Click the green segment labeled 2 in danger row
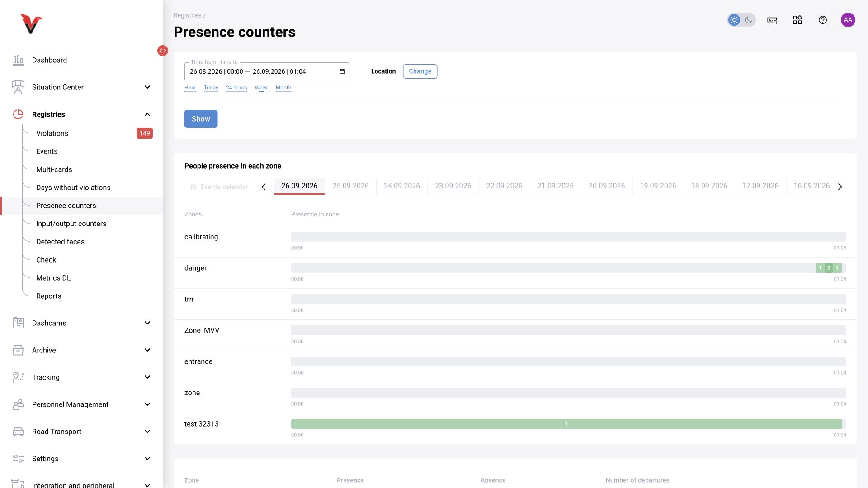Image resolution: width=868 pixels, height=488 pixels. 829,268
